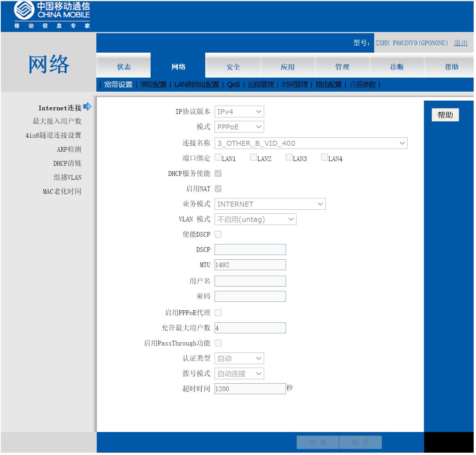This screenshot has width=476, height=455.
Task: Open the 时间管理 submenu
Action: pyautogui.click(x=295, y=85)
